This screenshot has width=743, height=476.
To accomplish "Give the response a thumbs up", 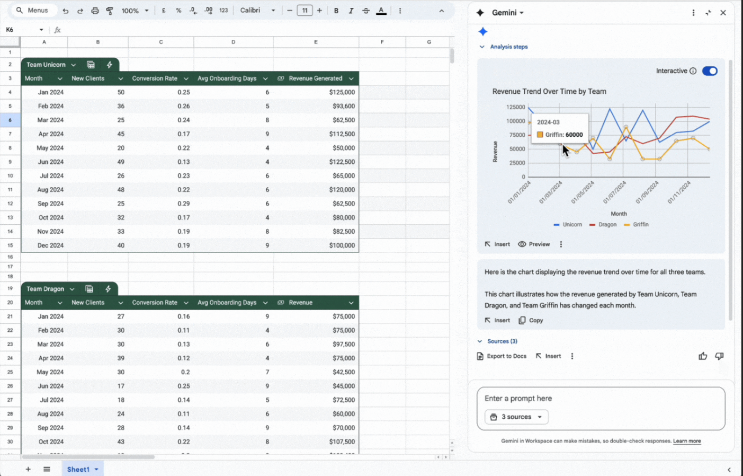I will (703, 356).
